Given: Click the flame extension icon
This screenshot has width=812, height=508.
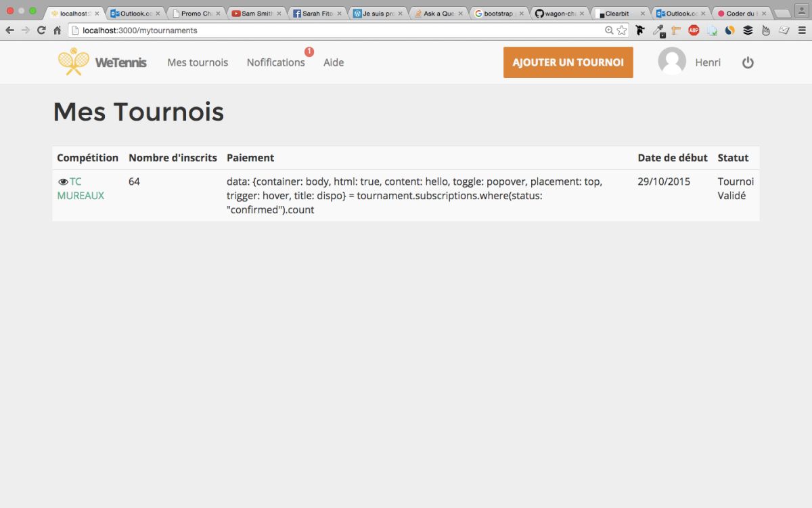Looking at the screenshot, I should point(765,30).
